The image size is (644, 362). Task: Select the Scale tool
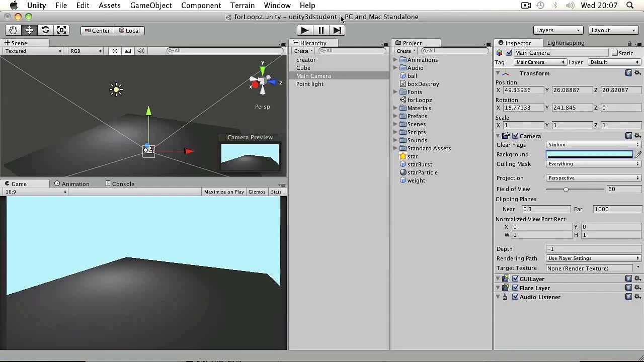(61, 30)
